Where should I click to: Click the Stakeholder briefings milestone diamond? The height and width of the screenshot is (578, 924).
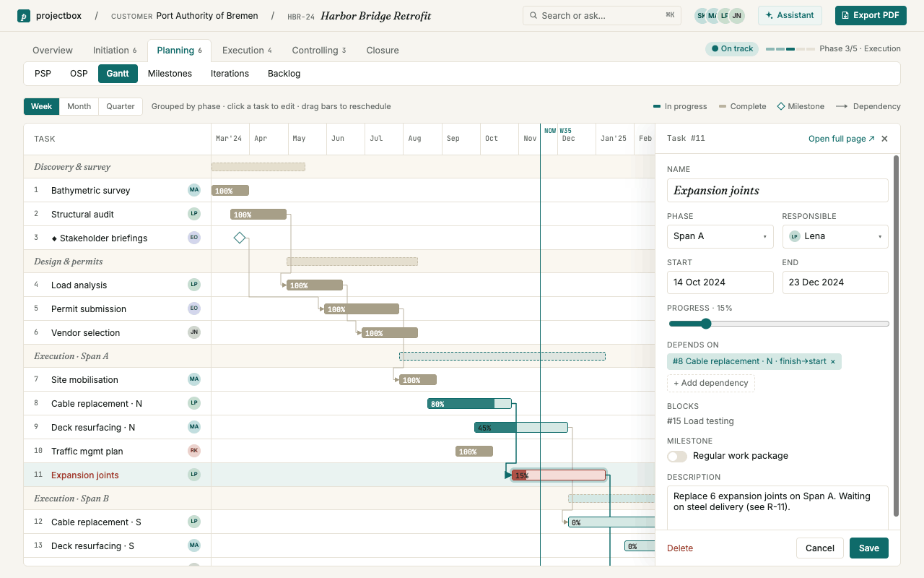pyautogui.click(x=240, y=238)
